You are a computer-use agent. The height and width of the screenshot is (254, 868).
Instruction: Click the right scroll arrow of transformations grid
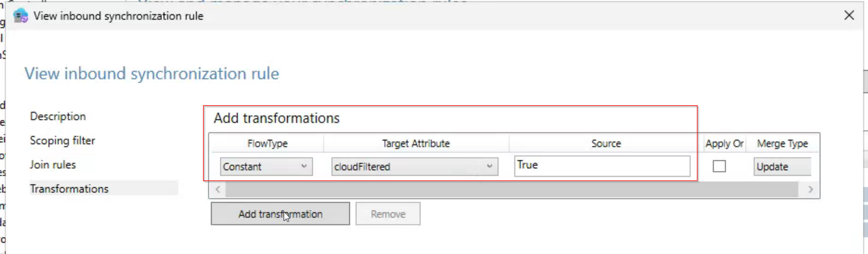(x=811, y=190)
